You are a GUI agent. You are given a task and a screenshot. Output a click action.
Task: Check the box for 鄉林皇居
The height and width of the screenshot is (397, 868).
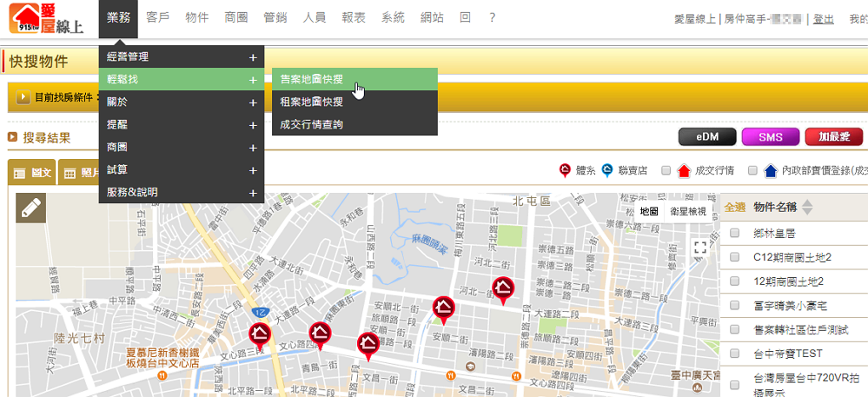(735, 233)
